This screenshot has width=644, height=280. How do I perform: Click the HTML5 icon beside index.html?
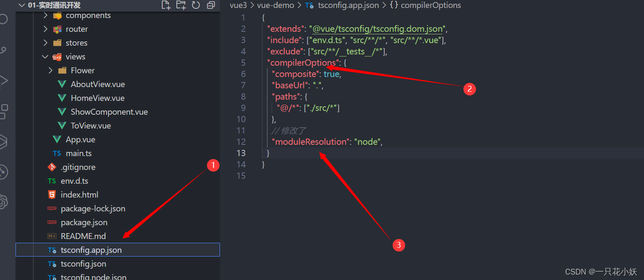(52, 195)
